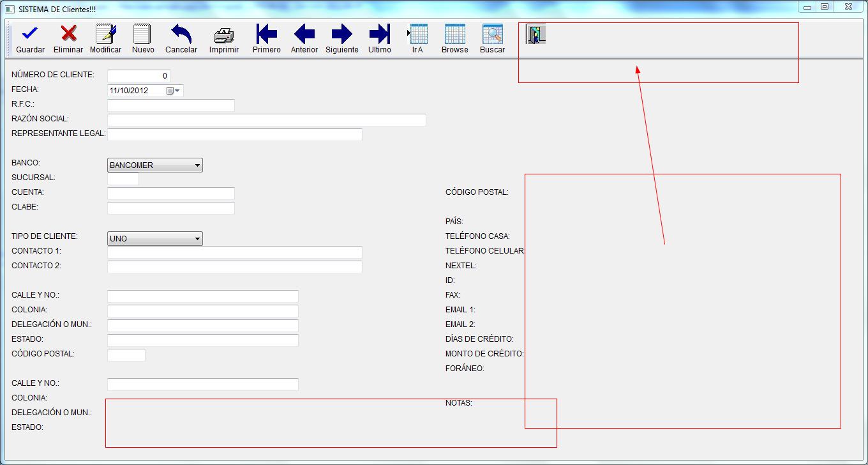
Task: Click the Modificar edit icon
Action: click(105, 33)
